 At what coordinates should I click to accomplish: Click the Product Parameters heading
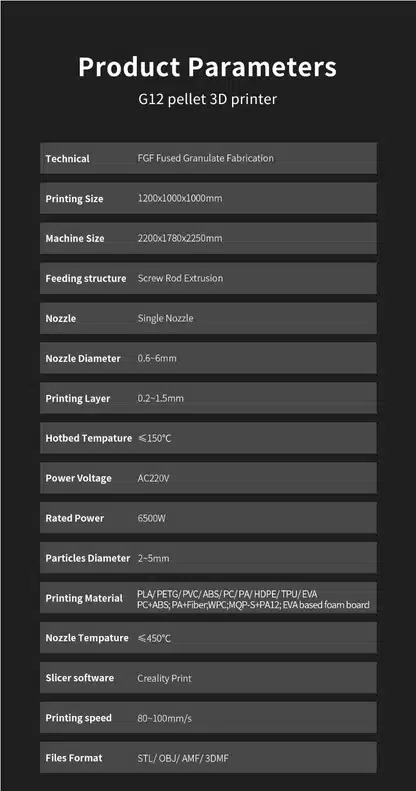point(207,67)
